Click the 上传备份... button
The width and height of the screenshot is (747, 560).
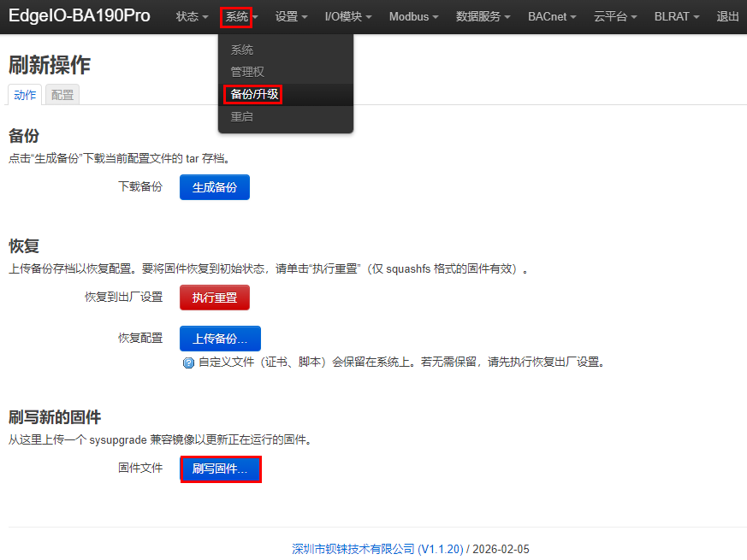point(220,339)
